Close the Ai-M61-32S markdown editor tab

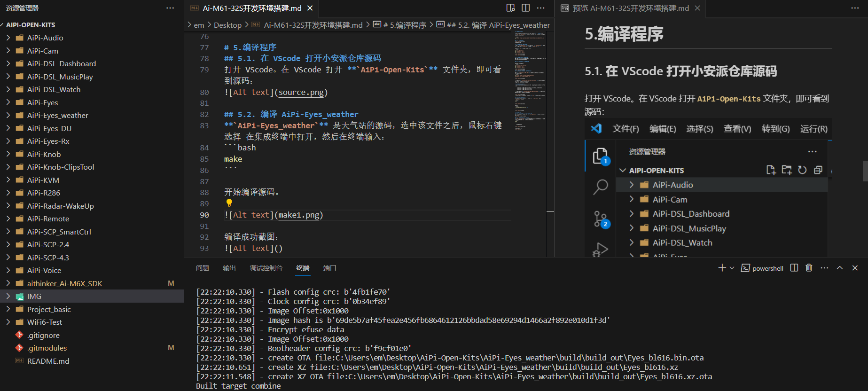tap(310, 8)
